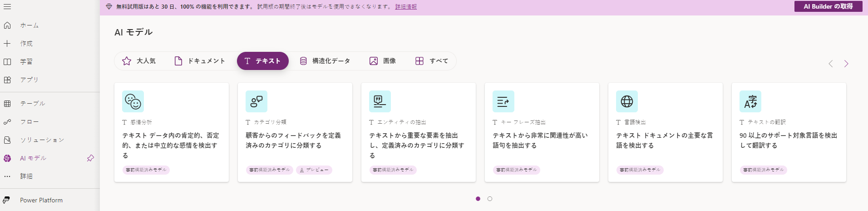Select the 大人気 tab
Screen dimensions: 868x211
point(139,61)
